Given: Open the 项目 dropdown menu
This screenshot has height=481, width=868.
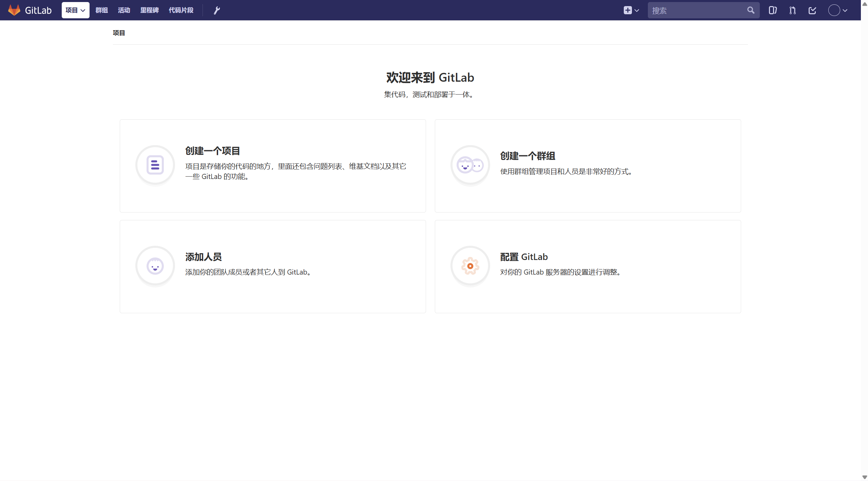Looking at the screenshot, I should tap(75, 10).
